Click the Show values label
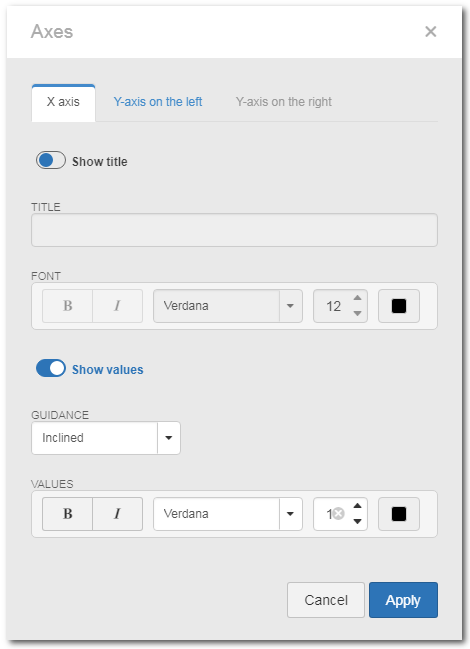The height and width of the screenshot is (649, 470). pos(108,370)
